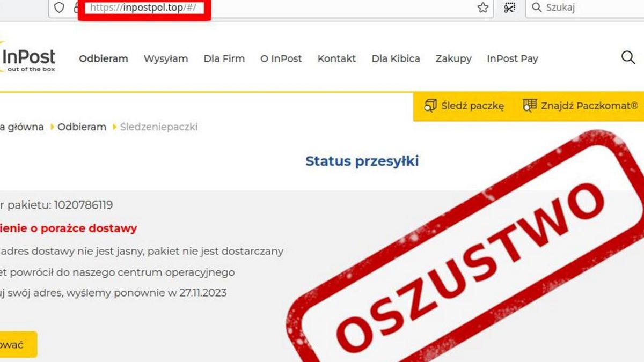Open InPost Pay menu item

(x=513, y=59)
